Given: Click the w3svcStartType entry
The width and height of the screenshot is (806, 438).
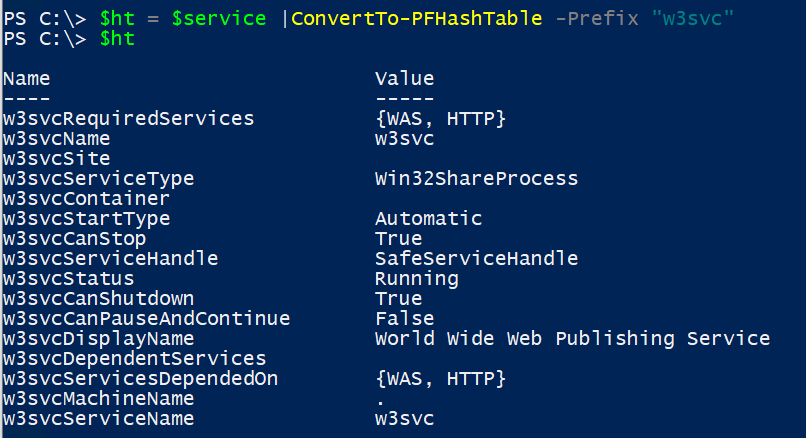Looking at the screenshot, I should coord(87,219).
